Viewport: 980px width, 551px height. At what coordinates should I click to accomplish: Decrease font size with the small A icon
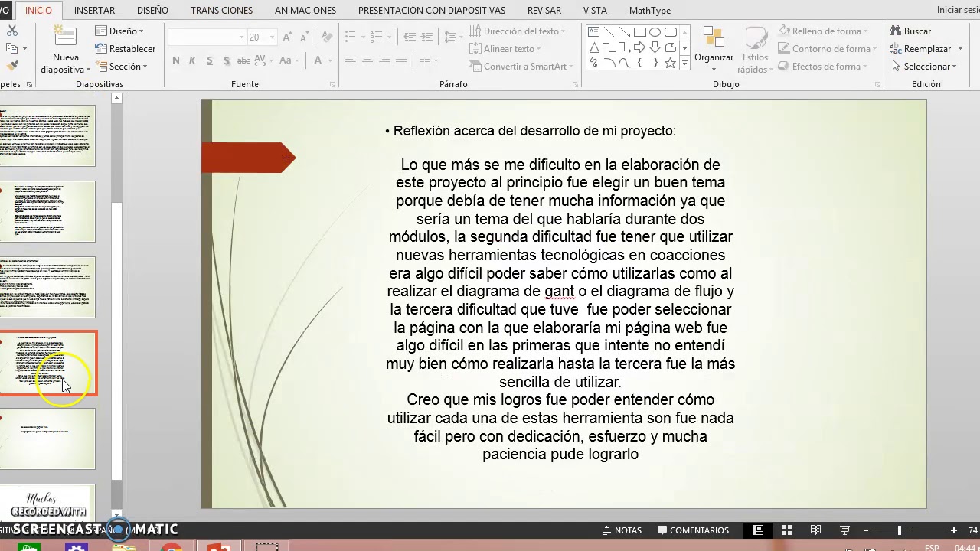pos(305,37)
